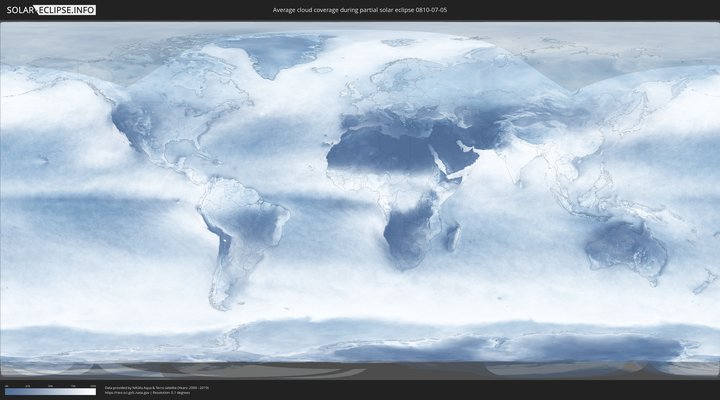Click the map title about average cloud coverage
This screenshot has width=720, height=400.
[x=360, y=9]
